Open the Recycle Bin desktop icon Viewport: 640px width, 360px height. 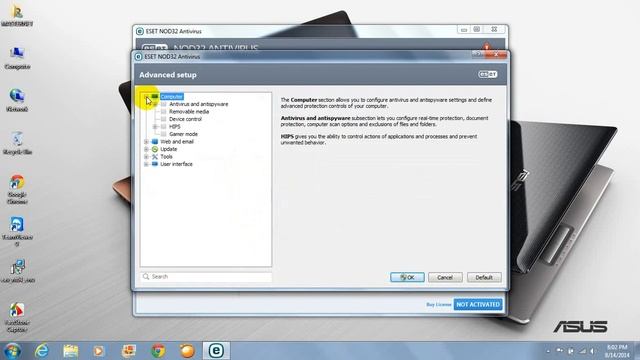[x=17, y=143]
